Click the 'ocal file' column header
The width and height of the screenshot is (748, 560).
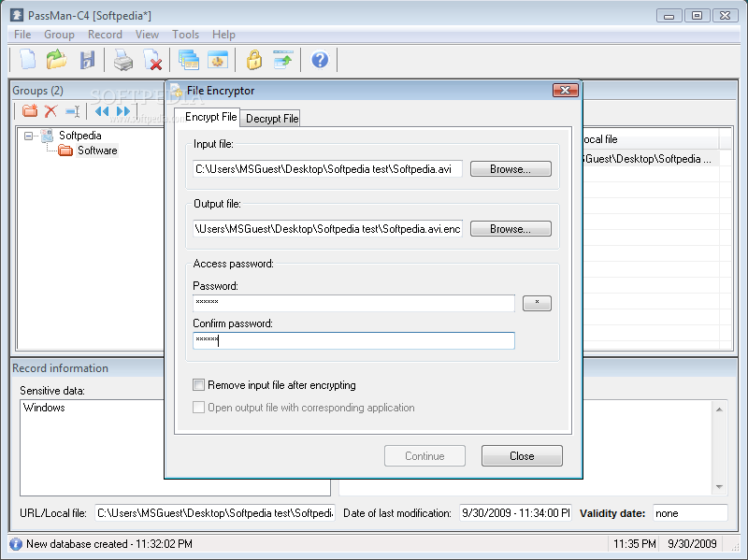(x=651, y=139)
